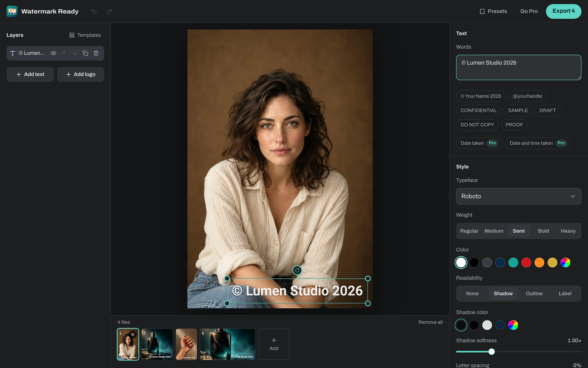The image size is (588, 368).
Task: Click the Words text field
Action: [518, 67]
